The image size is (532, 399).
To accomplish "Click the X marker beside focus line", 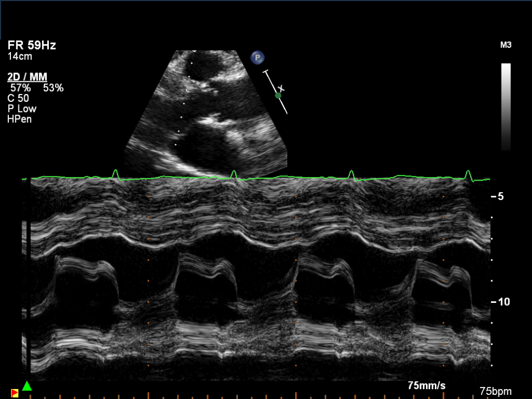I will point(281,88).
